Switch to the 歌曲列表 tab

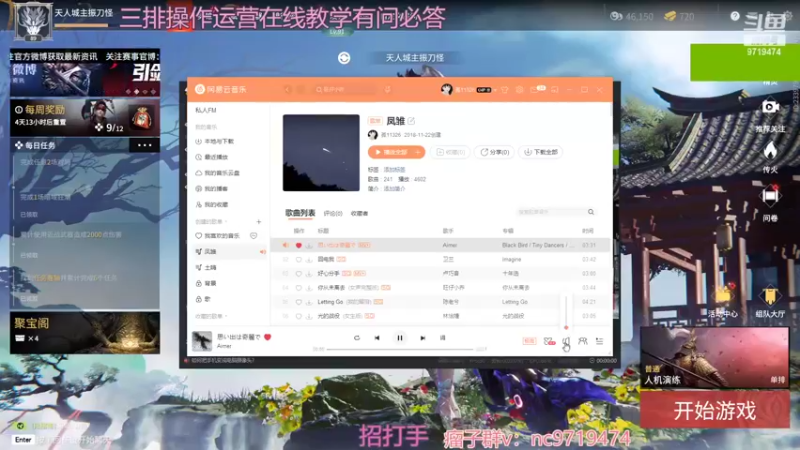(x=300, y=213)
